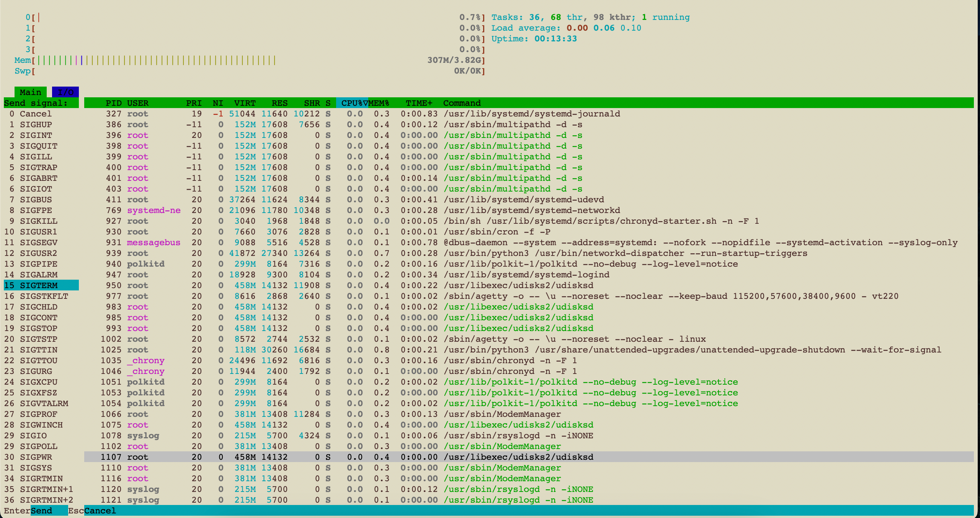Image resolution: width=980 pixels, height=518 pixels.
Task: Select udisksd process row PID 950
Action: tap(529, 285)
